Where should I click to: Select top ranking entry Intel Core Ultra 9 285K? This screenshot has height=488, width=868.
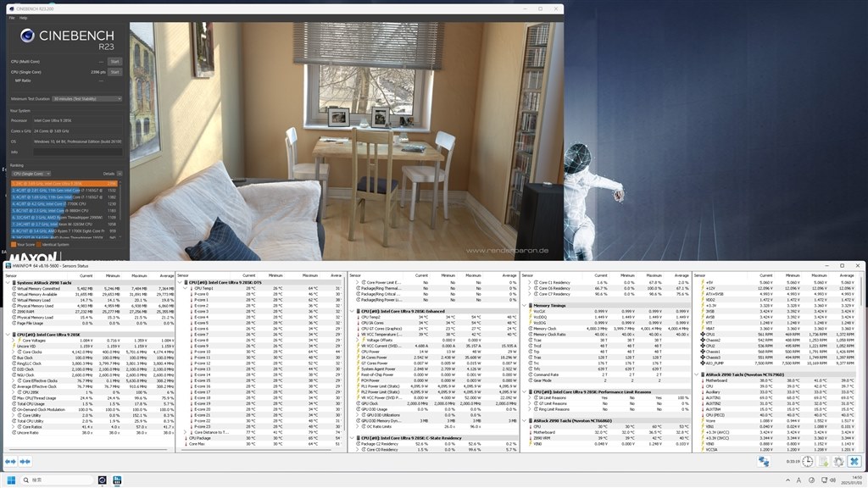point(64,183)
